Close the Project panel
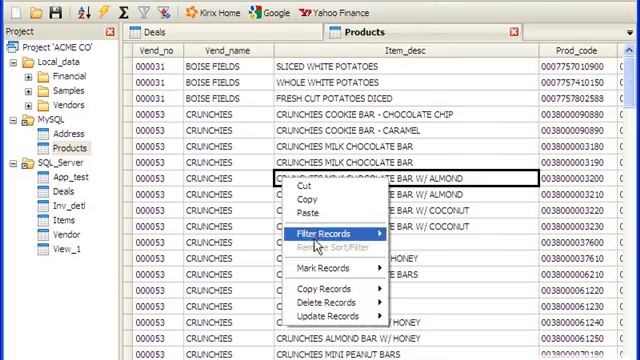Image resolution: width=640 pixels, height=360 pixels. tap(110, 32)
